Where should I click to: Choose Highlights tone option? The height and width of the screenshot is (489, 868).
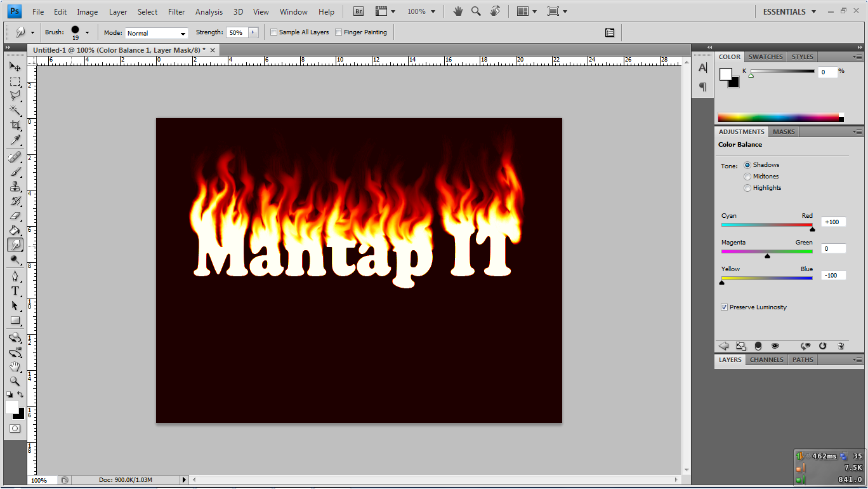pos(747,187)
